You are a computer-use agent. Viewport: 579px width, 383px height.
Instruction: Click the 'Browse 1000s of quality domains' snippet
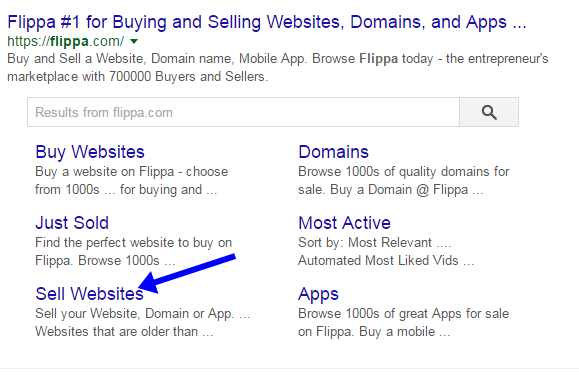tap(404, 181)
